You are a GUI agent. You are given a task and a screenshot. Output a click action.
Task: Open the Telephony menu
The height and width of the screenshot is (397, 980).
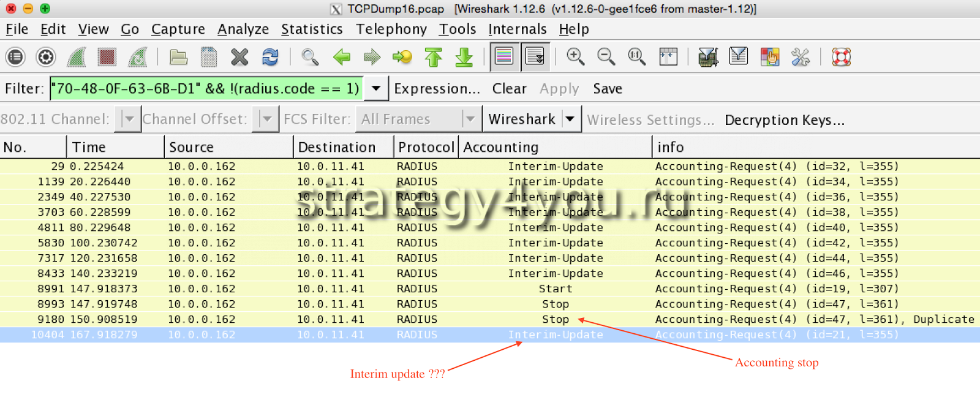(391, 29)
